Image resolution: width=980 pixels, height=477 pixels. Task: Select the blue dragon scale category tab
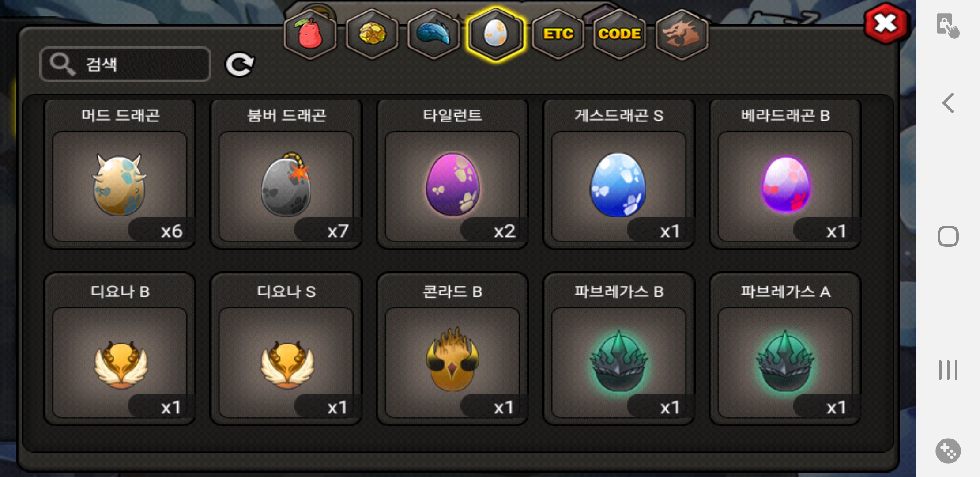pos(434,34)
